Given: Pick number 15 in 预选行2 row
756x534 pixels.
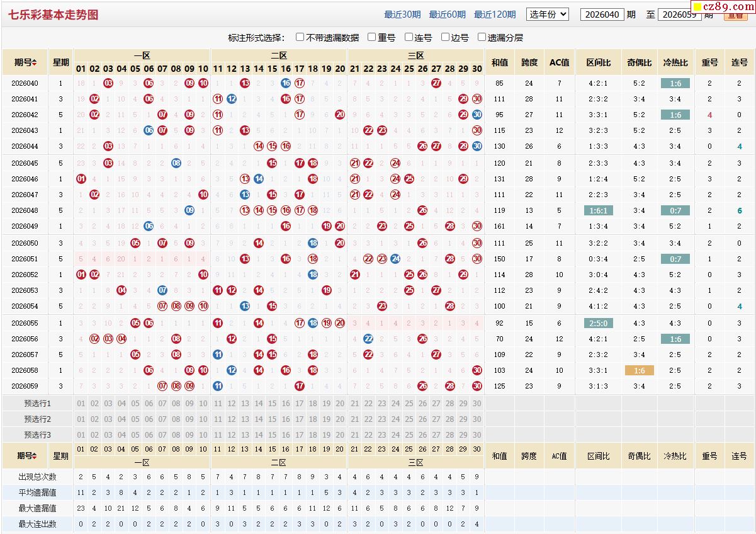Looking at the screenshot, I should click(x=272, y=419).
